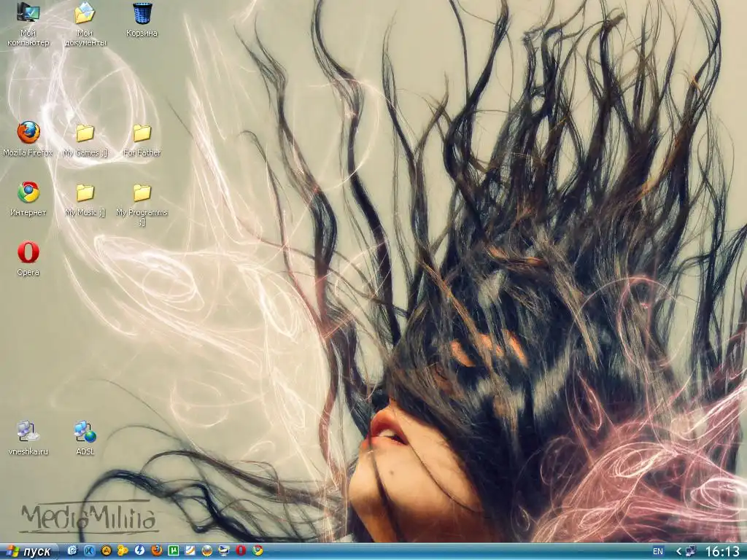This screenshot has width=747, height=560.
Task: Open the EN language bar selector
Action: (658, 551)
